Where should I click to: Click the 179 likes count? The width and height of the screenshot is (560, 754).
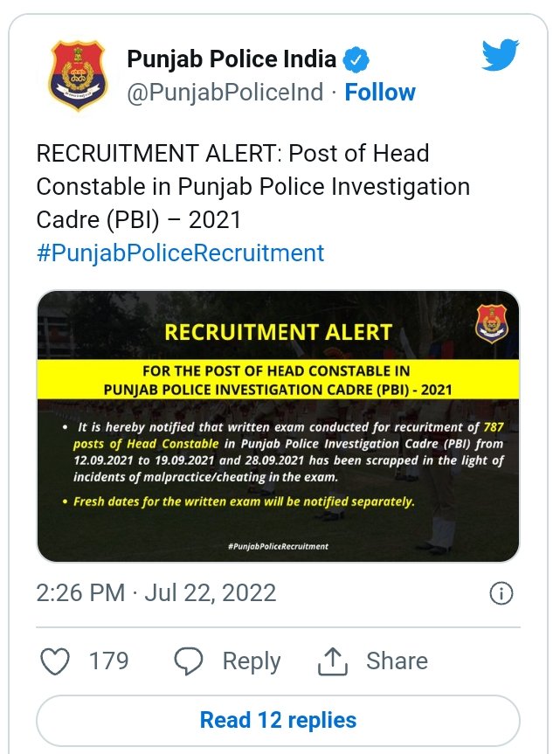click(108, 661)
